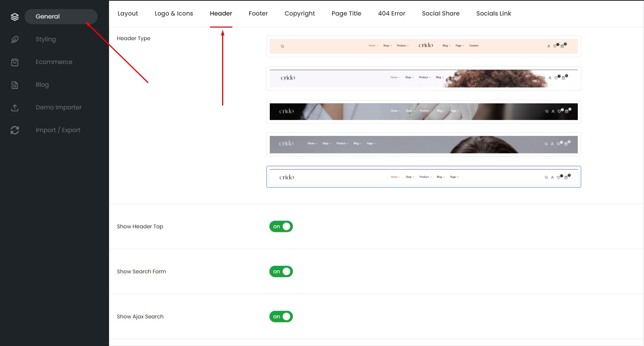Pick the black header style thumbnail
Screen dimensions: 644x346
coord(423,112)
